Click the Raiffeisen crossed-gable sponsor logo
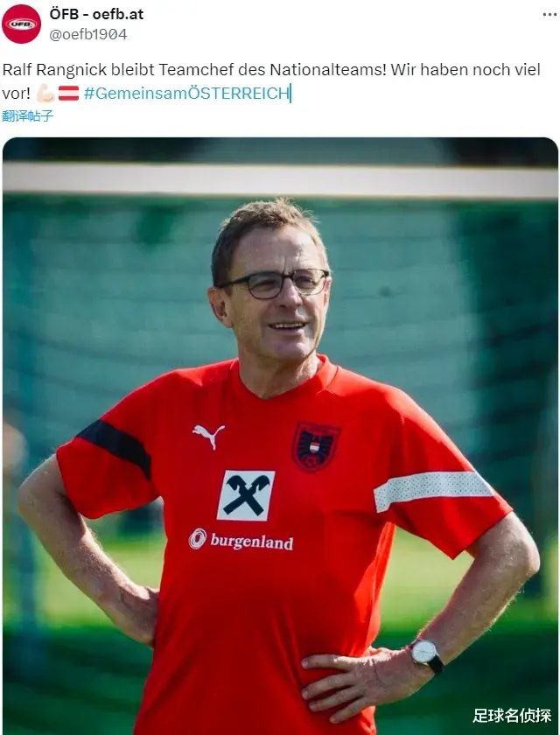 (246, 495)
